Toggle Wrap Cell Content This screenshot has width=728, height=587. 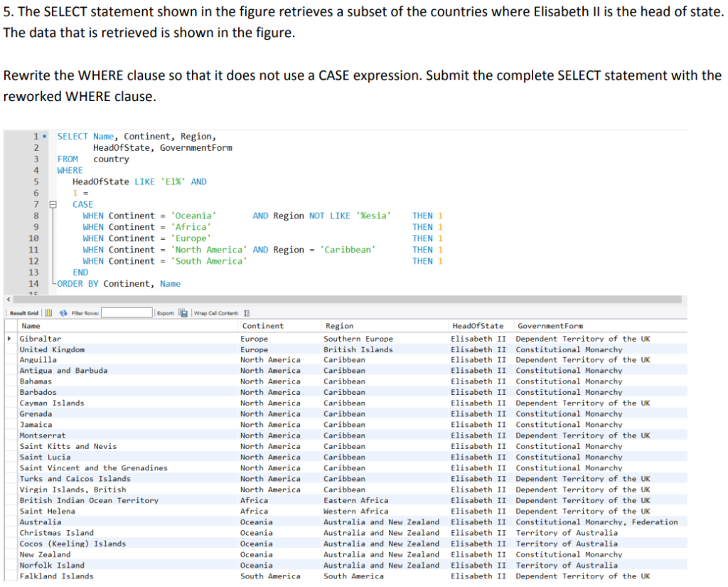pos(247,313)
